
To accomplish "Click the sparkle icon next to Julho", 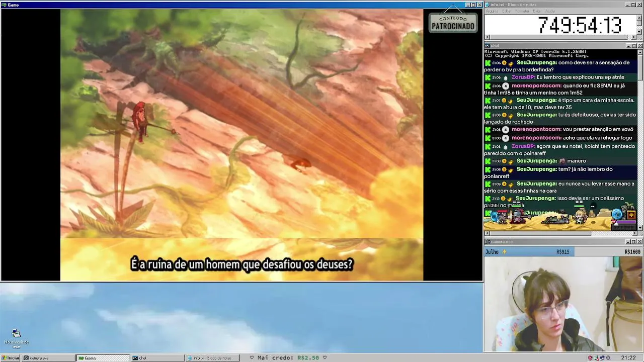I will [504, 252].
